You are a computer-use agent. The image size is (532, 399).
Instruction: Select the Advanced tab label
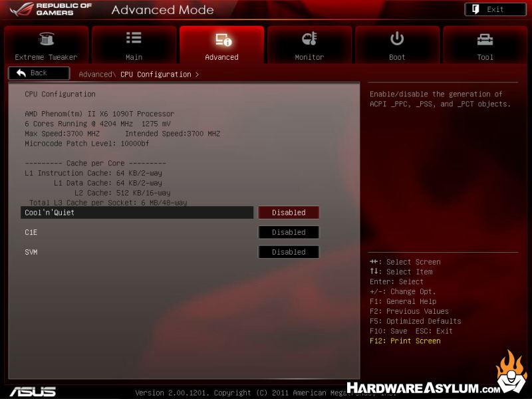pos(221,57)
